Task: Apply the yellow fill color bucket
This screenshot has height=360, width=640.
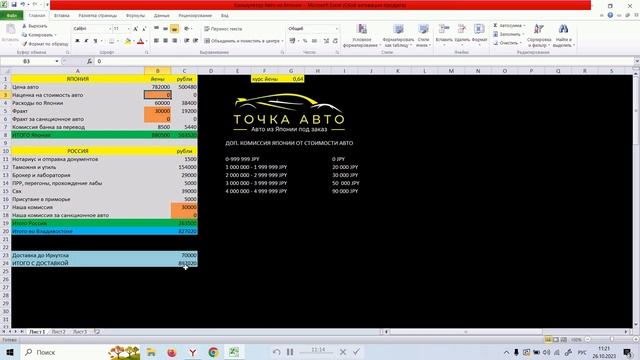Action: pyautogui.click(x=128, y=41)
